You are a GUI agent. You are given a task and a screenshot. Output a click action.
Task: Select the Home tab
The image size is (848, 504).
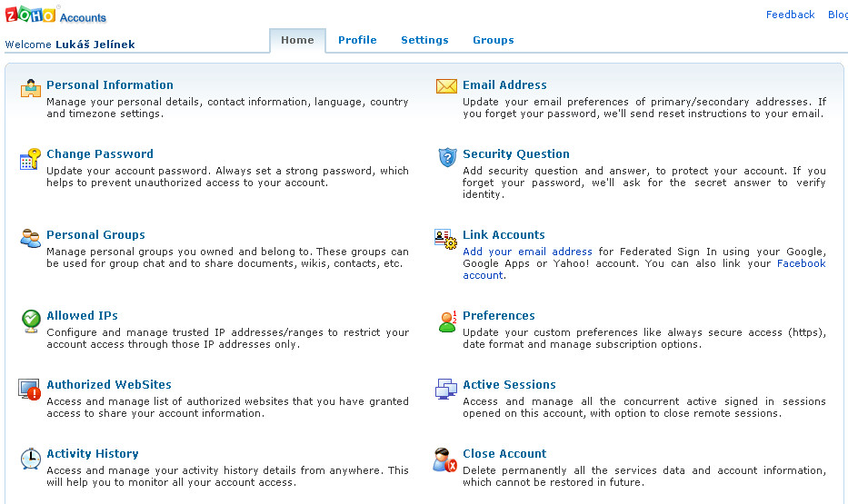pyautogui.click(x=297, y=40)
